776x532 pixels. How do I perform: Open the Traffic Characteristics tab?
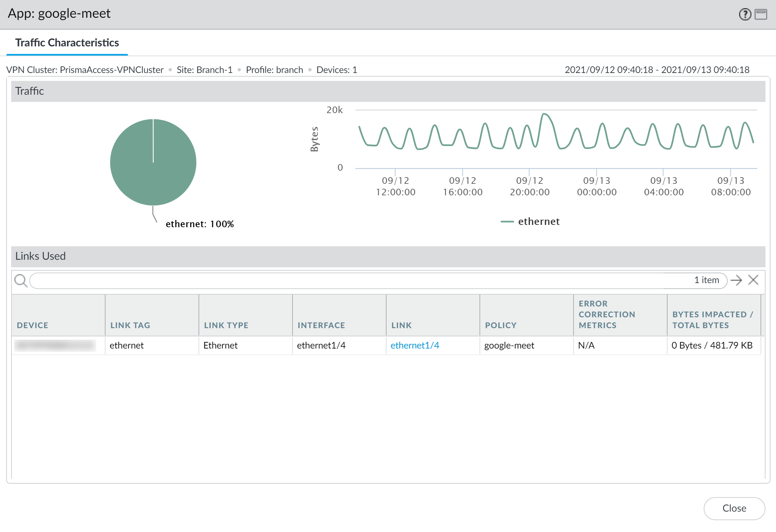(x=67, y=43)
